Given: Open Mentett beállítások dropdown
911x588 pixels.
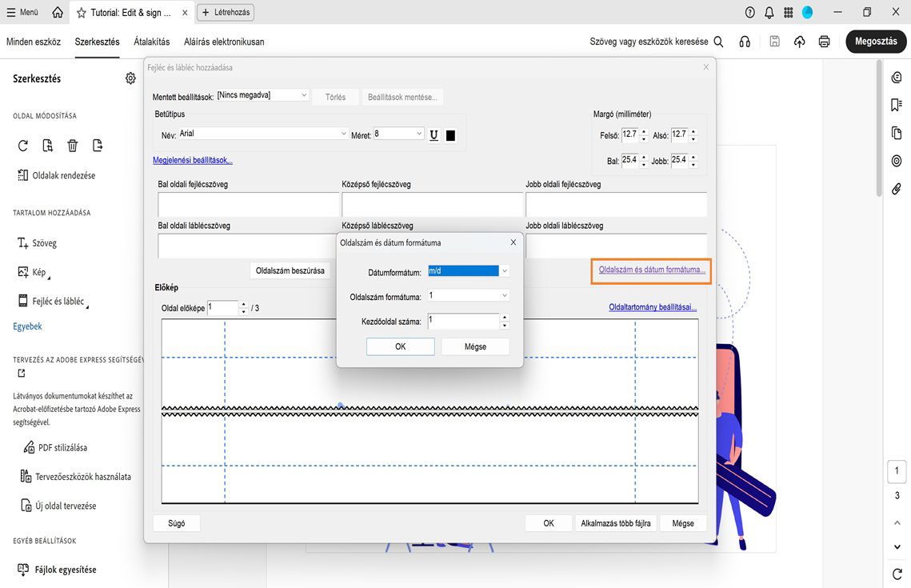Looking at the screenshot, I should pyautogui.click(x=262, y=95).
